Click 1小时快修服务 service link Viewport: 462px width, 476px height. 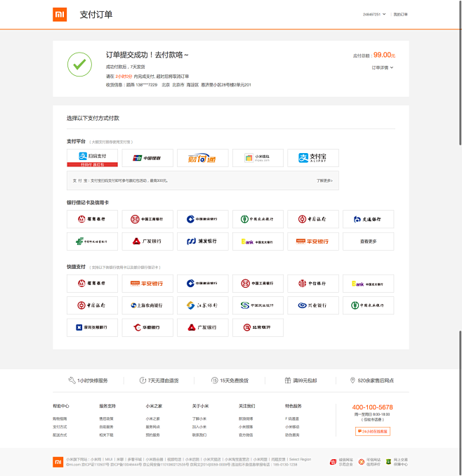88,381
